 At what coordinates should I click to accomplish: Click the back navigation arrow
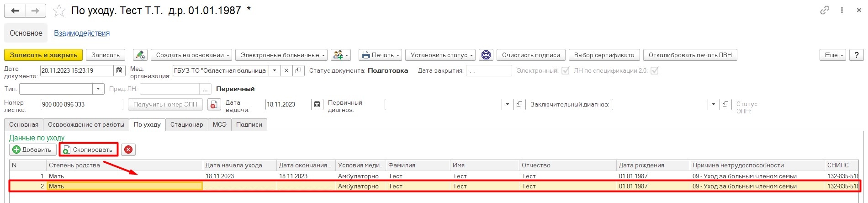click(x=15, y=11)
